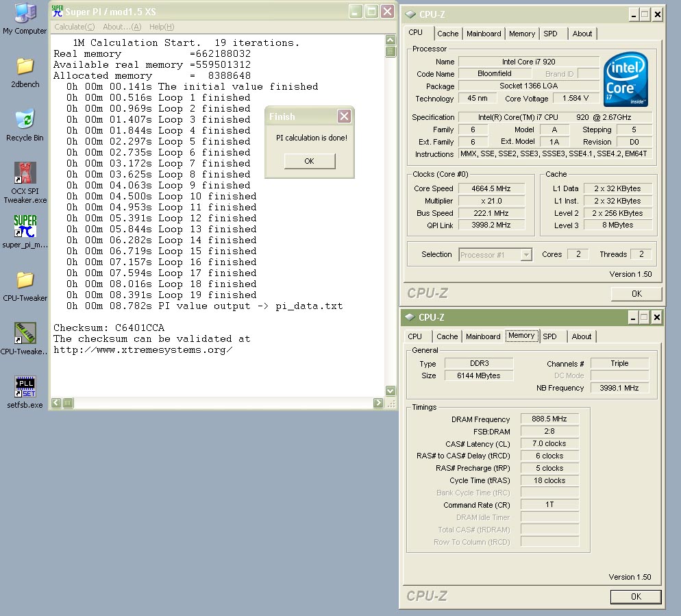Switch to About tab in lower CPU-Z
This screenshot has height=616, width=681.
(582, 336)
